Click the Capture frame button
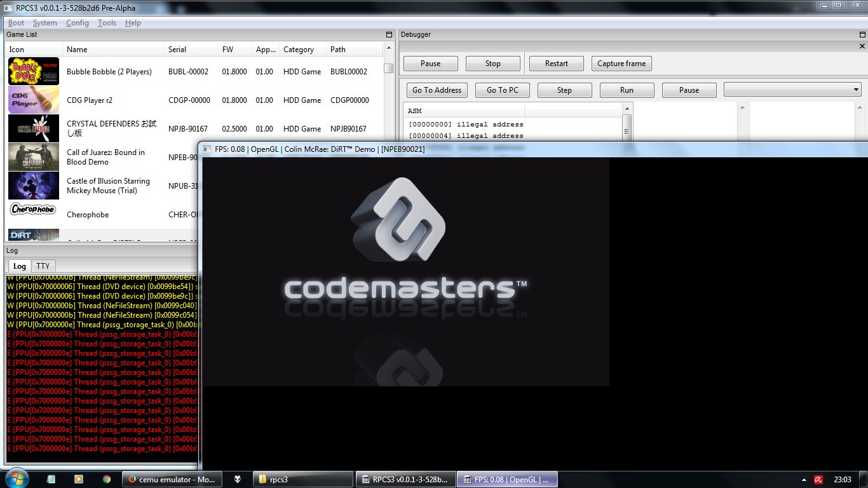 [621, 64]
